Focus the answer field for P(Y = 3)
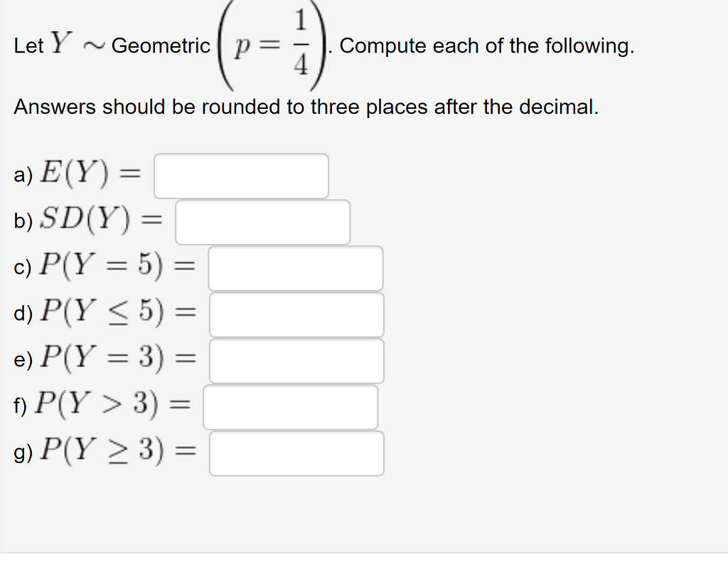728x569 pixels. coord(296,360)
